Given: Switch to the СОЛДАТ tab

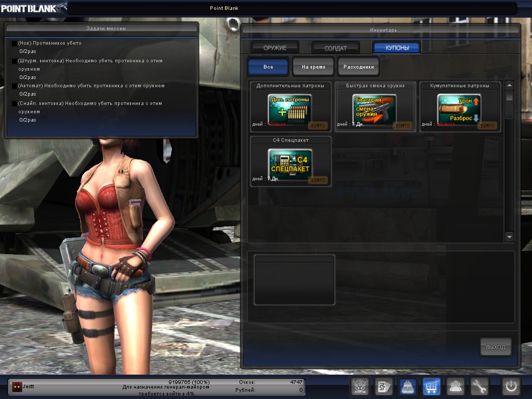Looking at the screenshot, I should click(x=336, y=48).
